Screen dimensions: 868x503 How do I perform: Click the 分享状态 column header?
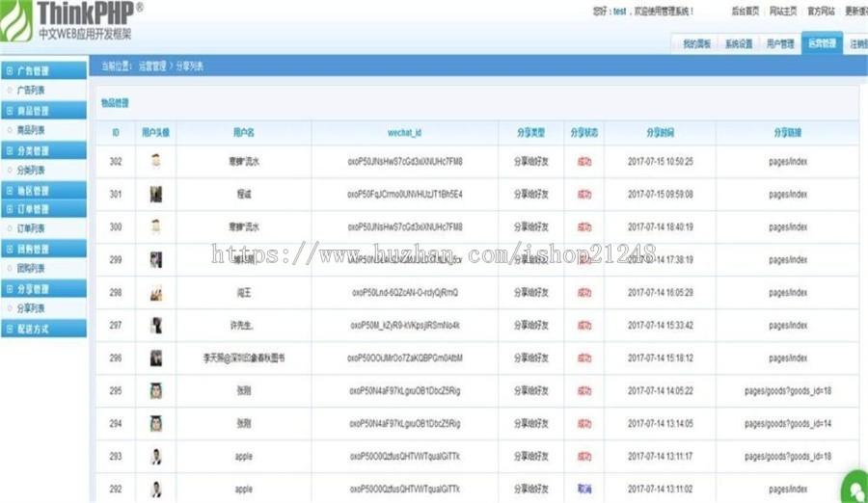(584, 133)
